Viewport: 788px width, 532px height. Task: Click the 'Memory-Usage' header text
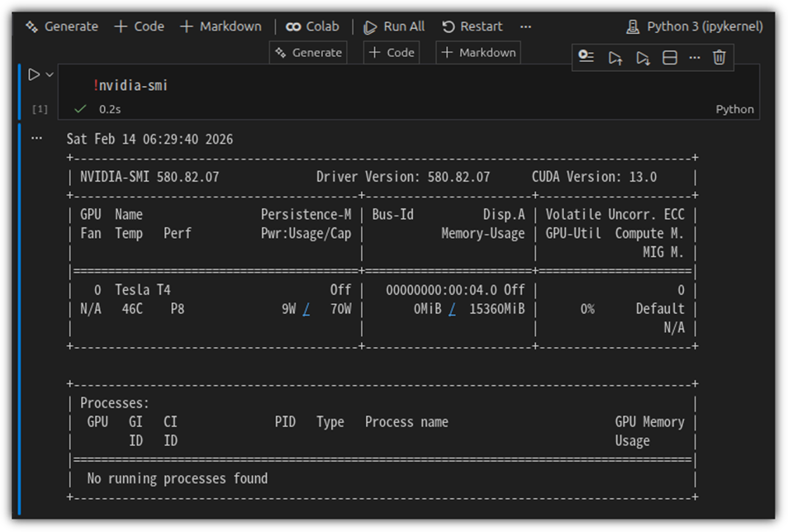coord(483,234)
